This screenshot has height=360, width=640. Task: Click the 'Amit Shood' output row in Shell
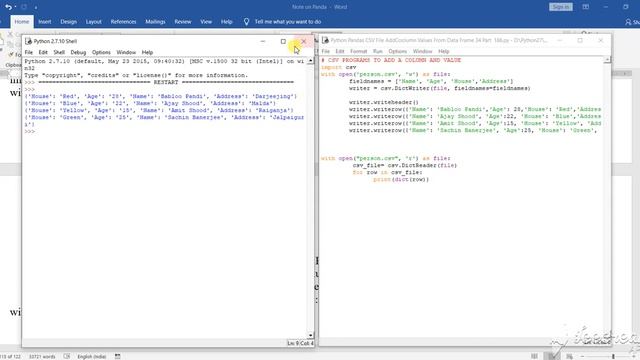(159, 110)
